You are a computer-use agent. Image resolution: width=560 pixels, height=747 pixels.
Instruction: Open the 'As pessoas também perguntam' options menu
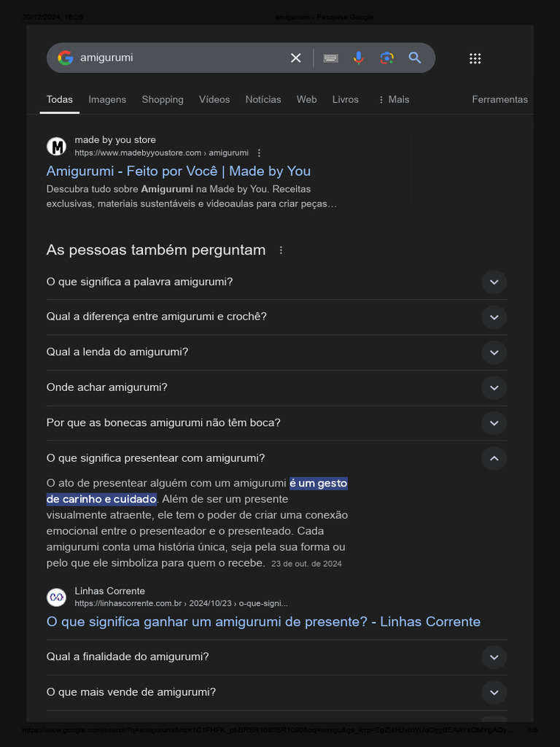[281, 250]
